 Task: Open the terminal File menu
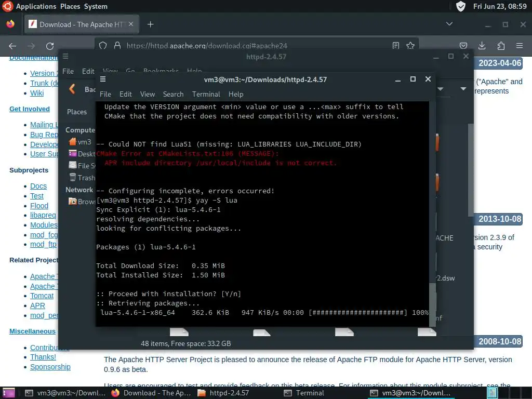coord(105,94)
